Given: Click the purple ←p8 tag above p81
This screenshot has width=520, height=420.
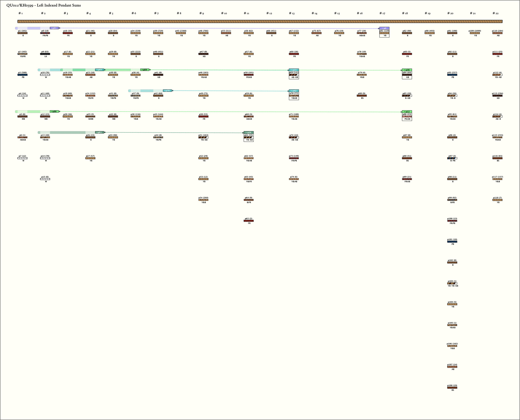Looking at the screenshot, I should click(384, 28).
